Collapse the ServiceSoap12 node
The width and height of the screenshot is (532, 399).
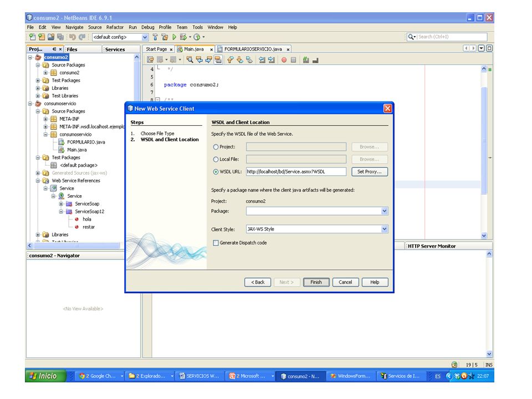coord(62,211)
